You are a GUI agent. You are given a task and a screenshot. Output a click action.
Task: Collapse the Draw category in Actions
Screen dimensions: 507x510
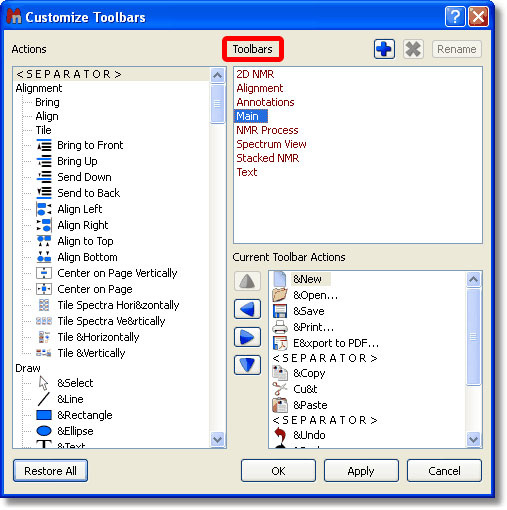(28, 368)
